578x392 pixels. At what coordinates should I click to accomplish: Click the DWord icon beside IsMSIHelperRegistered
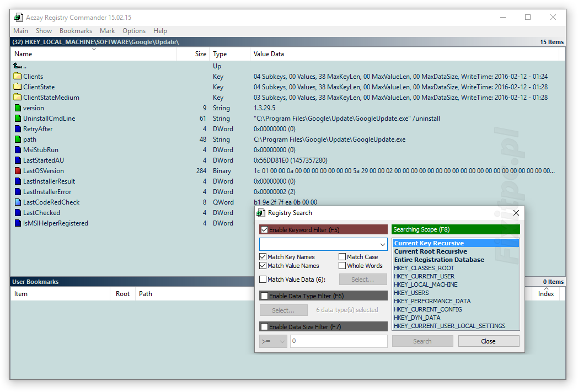tap(18, 223)
